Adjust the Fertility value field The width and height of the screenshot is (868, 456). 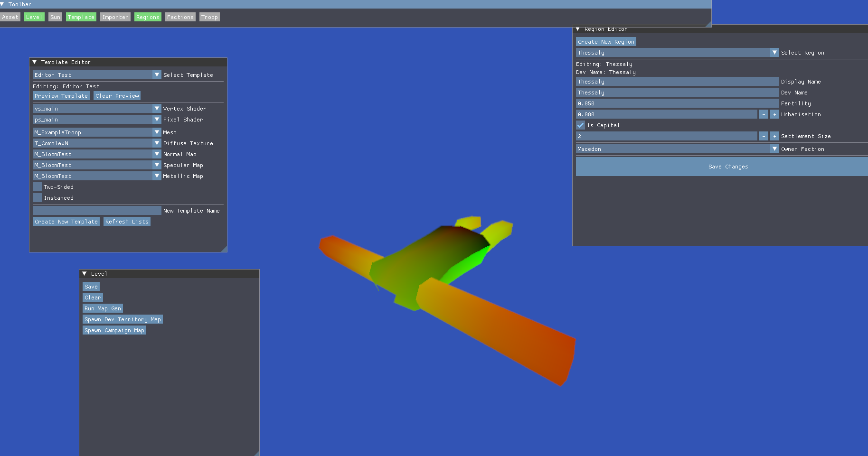coord(678,103)
